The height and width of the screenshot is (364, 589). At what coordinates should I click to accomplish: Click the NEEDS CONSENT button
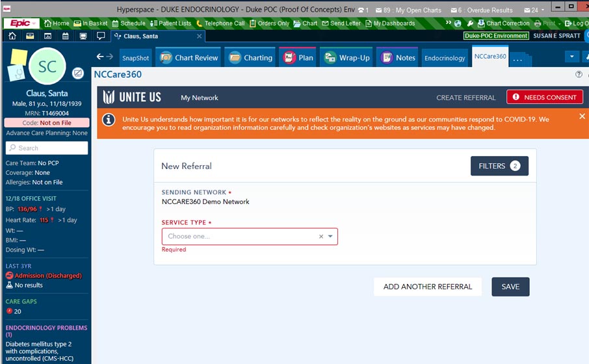pos(545,97)
